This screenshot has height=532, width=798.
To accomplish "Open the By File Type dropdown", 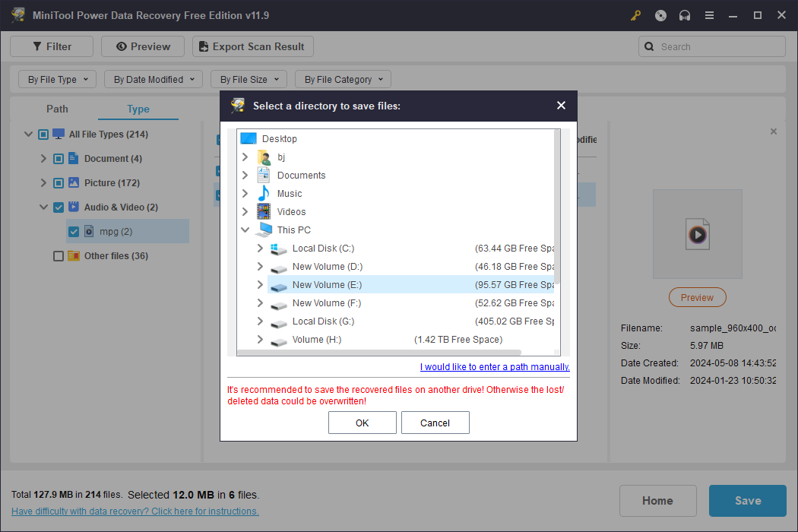I will [x=58, y=79].
